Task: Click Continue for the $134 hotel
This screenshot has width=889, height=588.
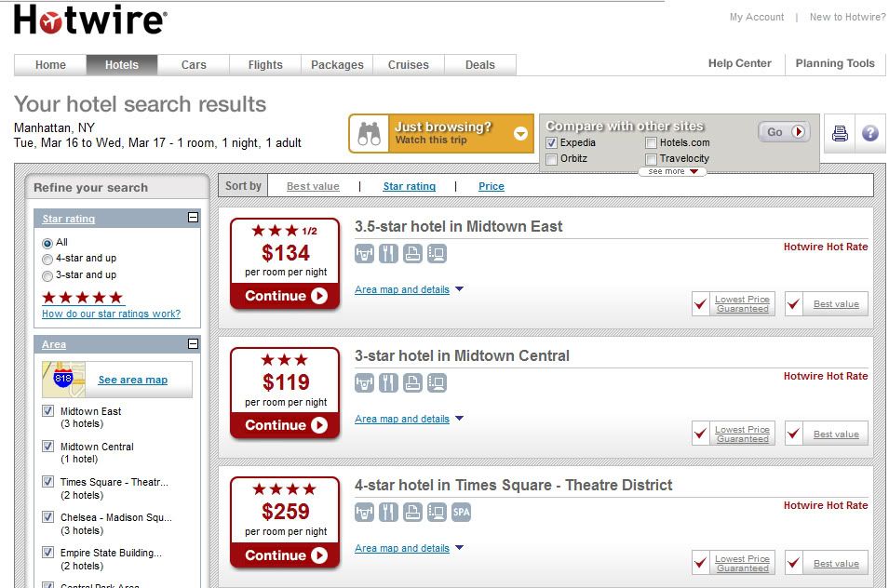Action: point(285,296)
